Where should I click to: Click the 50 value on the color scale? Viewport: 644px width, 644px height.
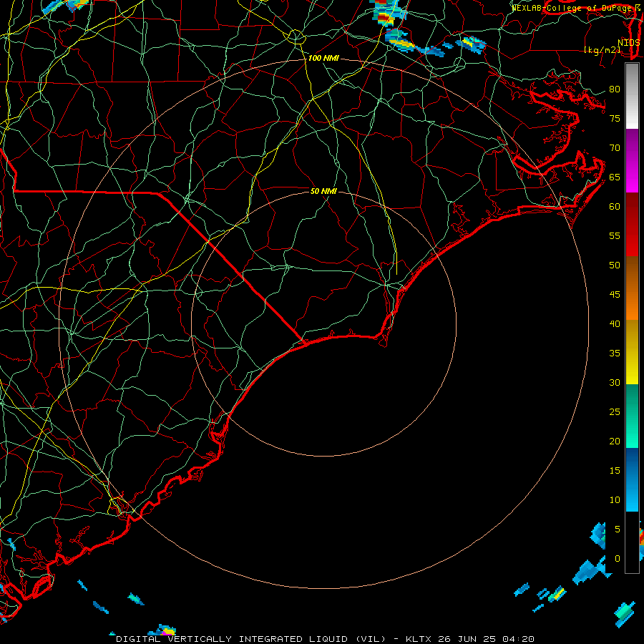point(615,265)
